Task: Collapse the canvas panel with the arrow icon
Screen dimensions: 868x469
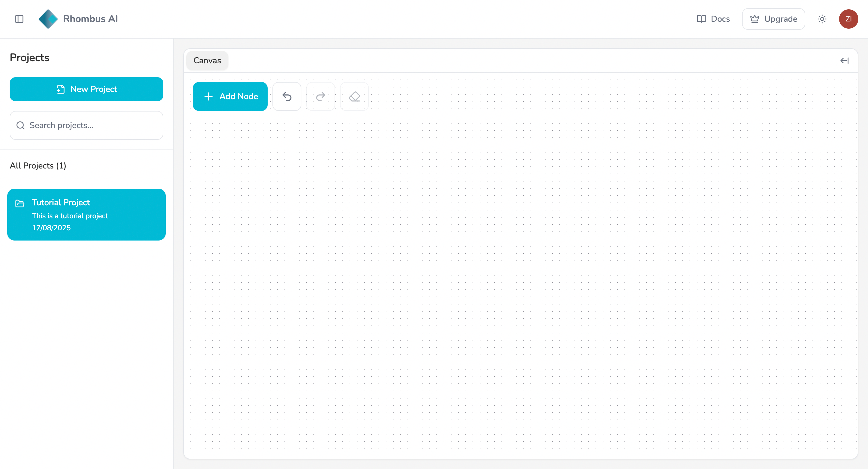Action: [845, 61]
